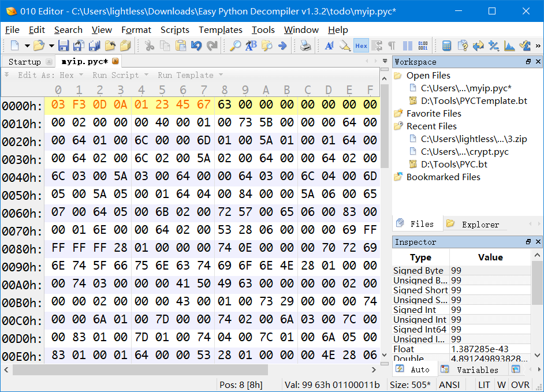Image resolution: width=544 pixels, height=392 pixels.
Task: Click the Convert double-arrow icon
Action: (x=478, y=46)
